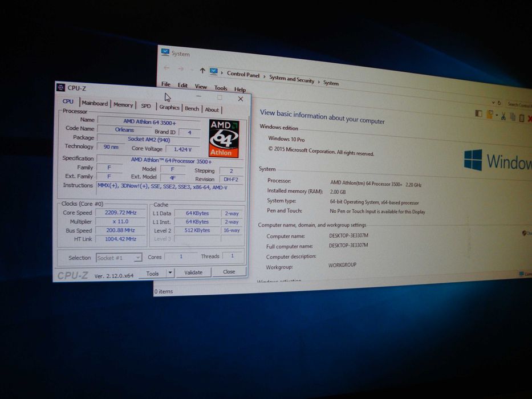This screenshot has height=399, width=532.
Task: Click the Bus Speed value 200.88 MHz
Action: pos(120,230)
